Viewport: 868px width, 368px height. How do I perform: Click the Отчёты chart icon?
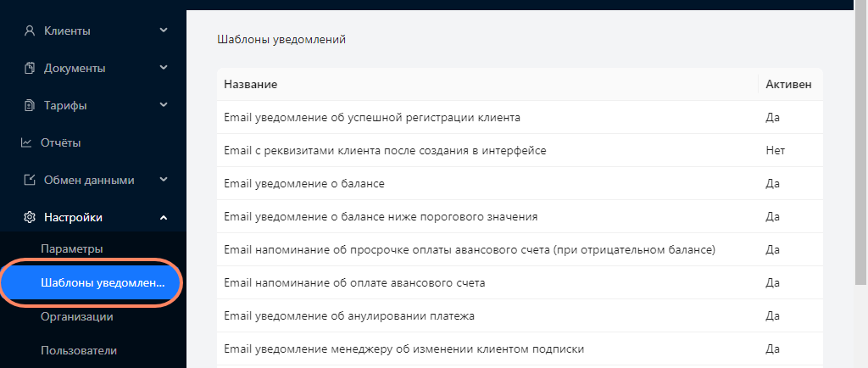[26, 142]
